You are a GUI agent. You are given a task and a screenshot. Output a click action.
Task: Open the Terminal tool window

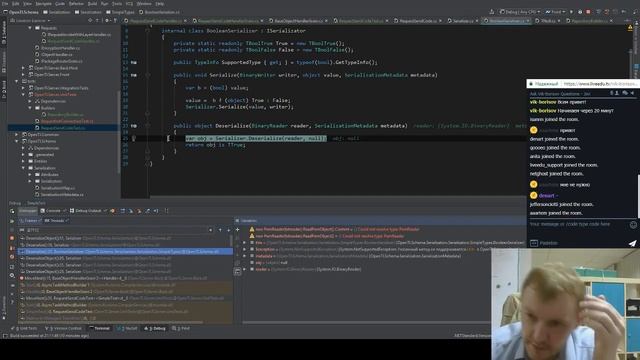[x=100, y=329]
